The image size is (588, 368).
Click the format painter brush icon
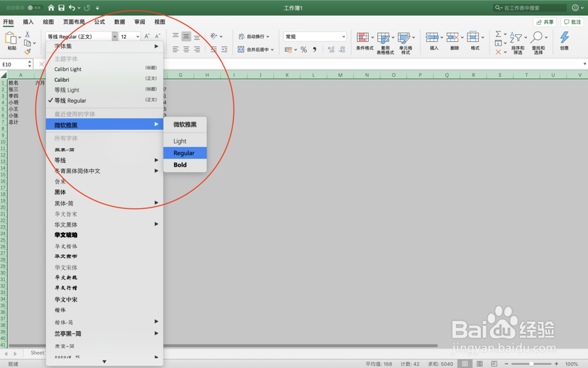[x=28, y=52]
